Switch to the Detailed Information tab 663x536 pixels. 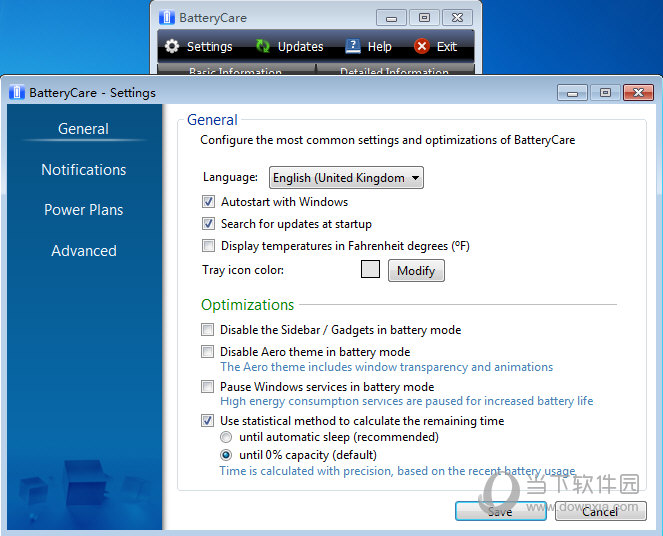[x=395, y=70]
